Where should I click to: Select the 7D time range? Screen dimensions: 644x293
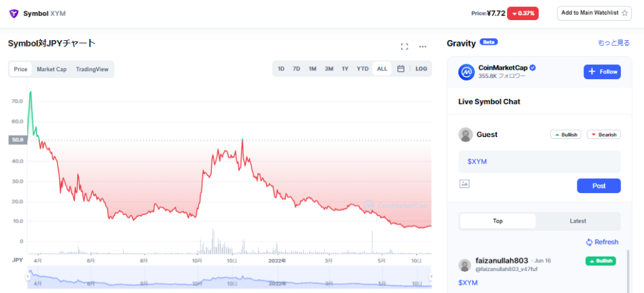(296, 69)
